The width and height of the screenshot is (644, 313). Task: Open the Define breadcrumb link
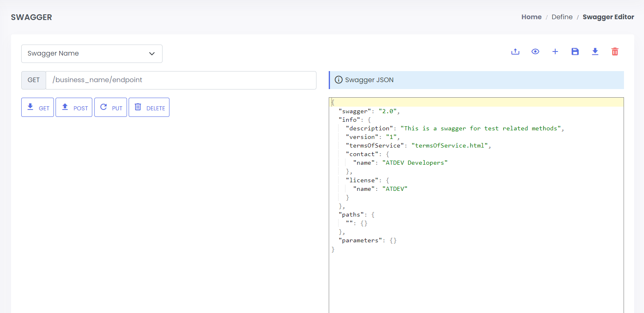click(562, 17)
